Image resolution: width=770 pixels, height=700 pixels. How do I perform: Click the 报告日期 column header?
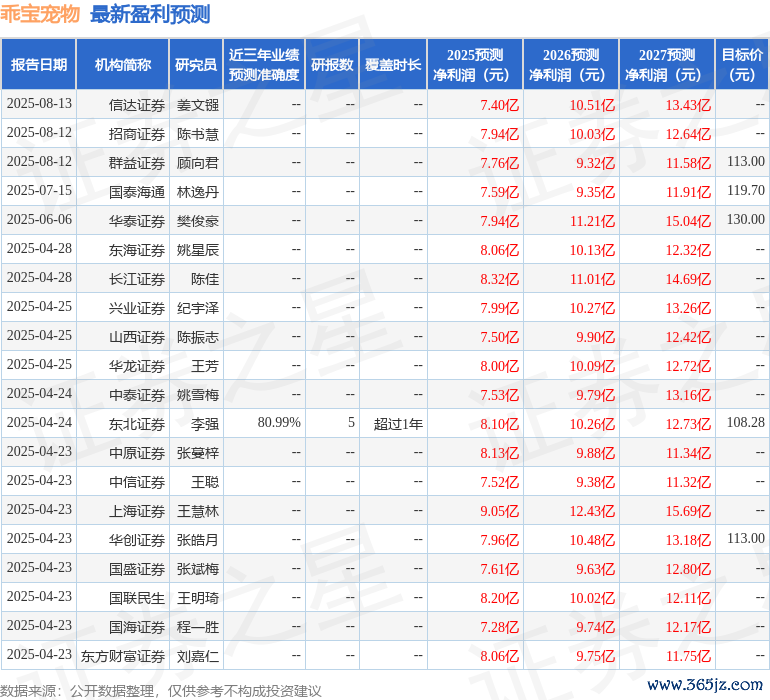39,65
